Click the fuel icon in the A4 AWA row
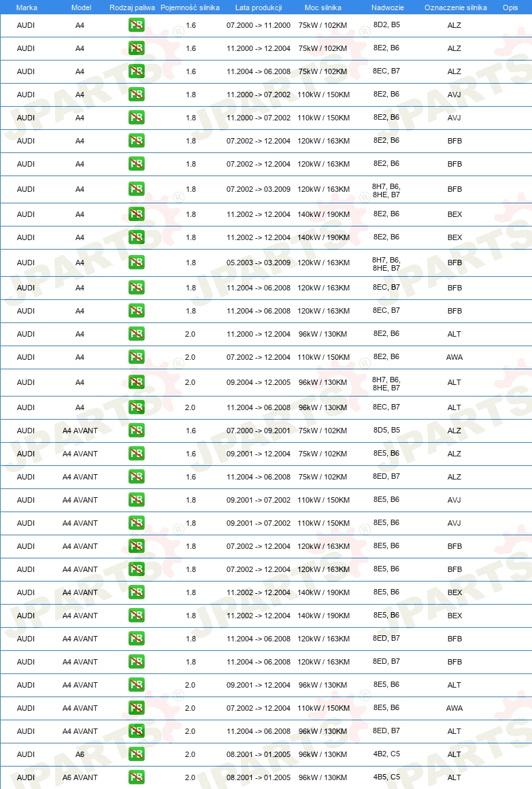The height and width of the screenshot is (789, 532). coord(136,357)
